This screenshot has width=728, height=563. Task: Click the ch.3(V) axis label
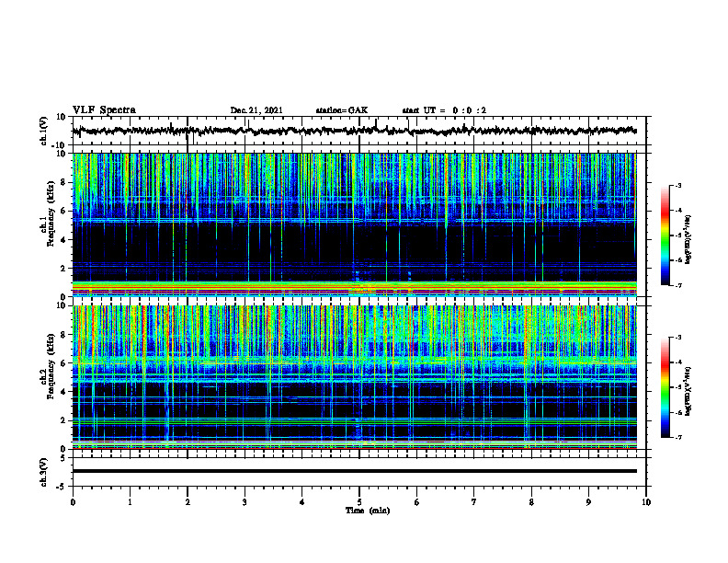pyautogui.click(x=44, y=472)
